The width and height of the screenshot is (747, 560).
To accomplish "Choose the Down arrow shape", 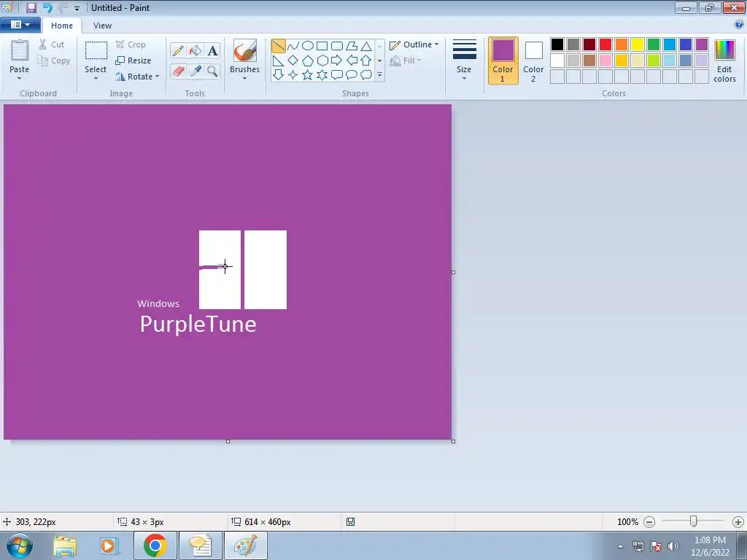I will (x=278, y=75).
